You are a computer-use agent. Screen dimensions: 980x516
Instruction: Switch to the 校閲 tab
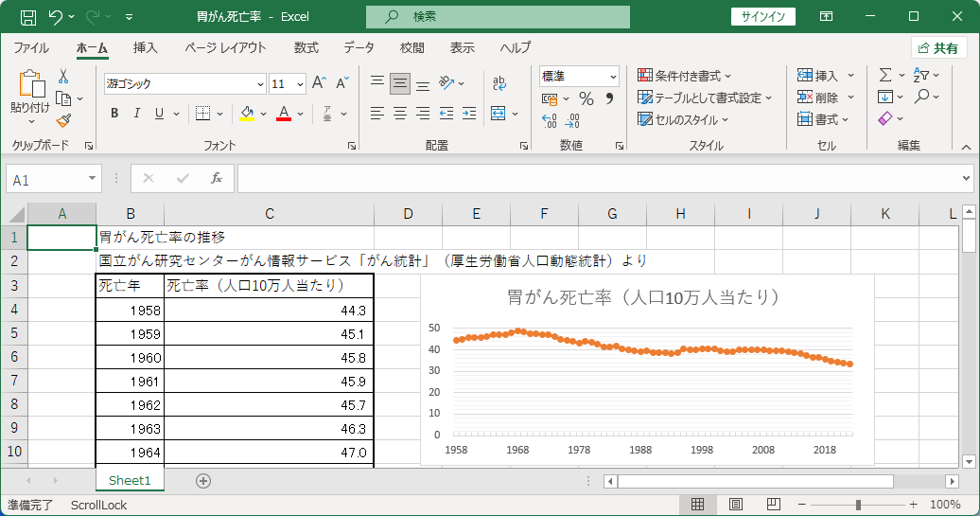click(411, 48)
